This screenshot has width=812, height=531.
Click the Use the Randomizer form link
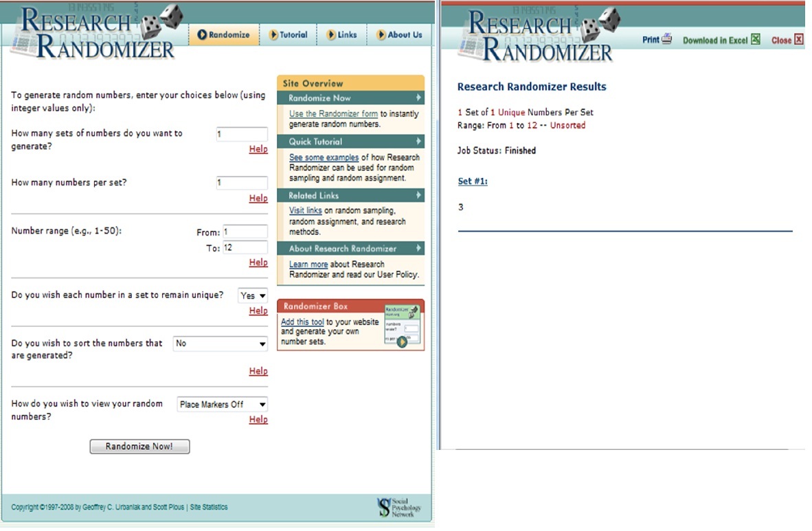[333, 114]
